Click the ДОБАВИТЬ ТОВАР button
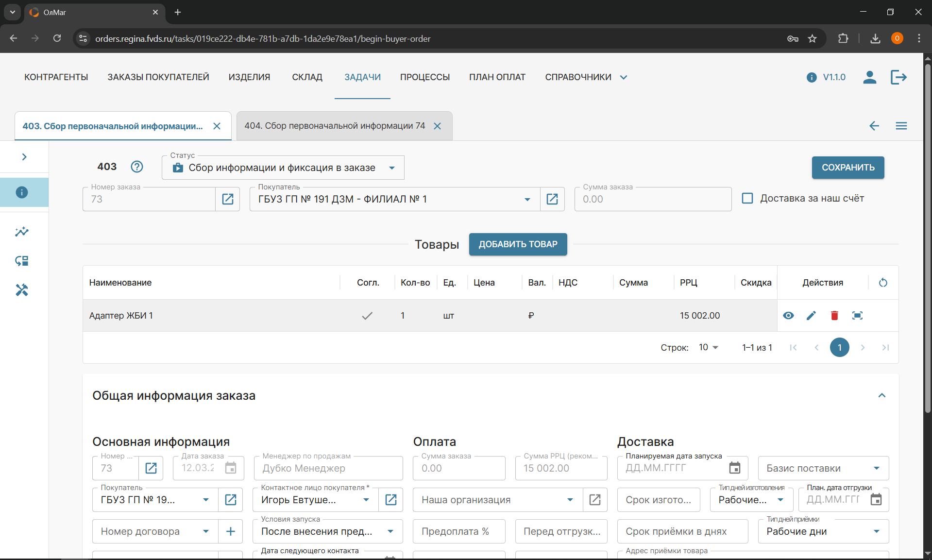Screen dimensions: 932x560 (518, 244)
